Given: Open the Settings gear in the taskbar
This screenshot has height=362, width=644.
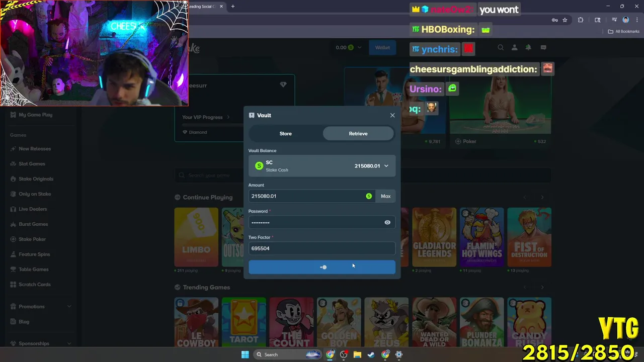Looking at the screenshot, I should (x=399, y=354).
